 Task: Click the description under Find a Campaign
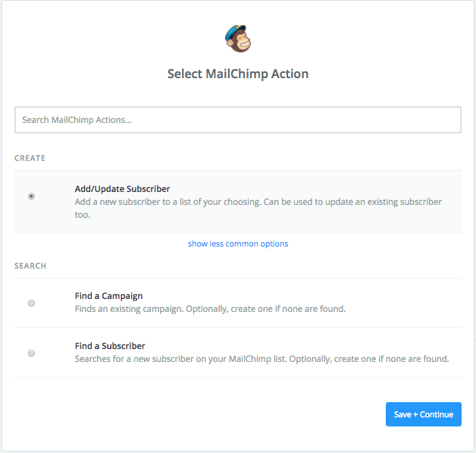[x=210, y=310]
